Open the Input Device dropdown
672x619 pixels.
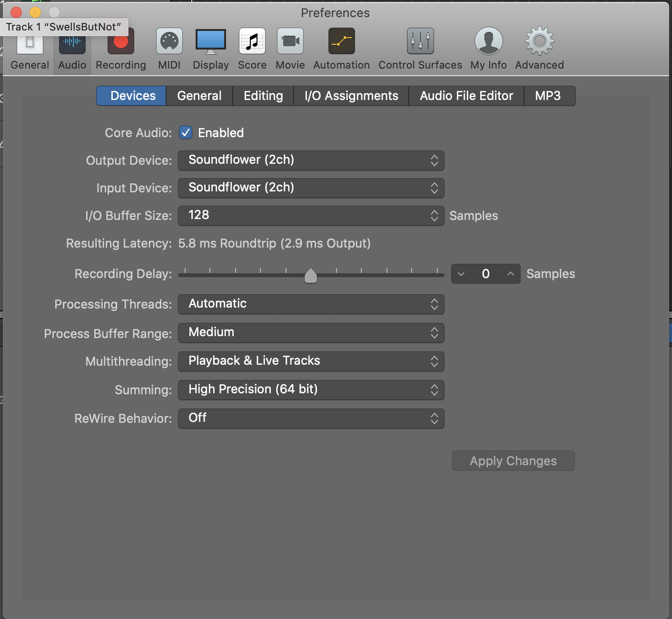(311, 188)
